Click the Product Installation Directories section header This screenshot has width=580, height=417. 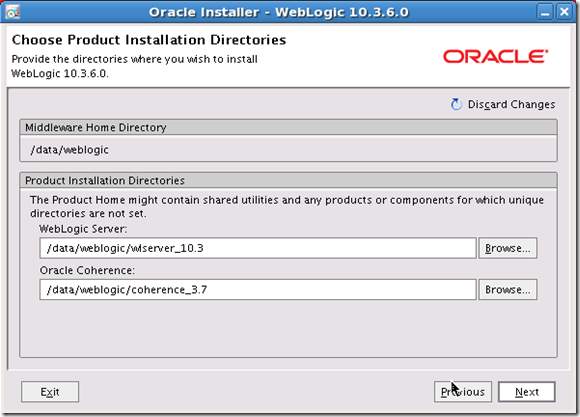coord(288,180)
